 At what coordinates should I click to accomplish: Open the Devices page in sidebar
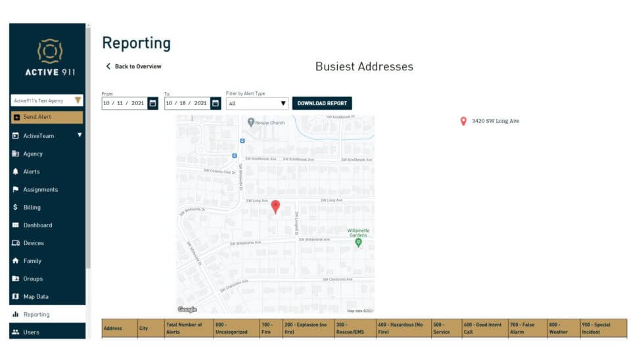pos(34,243)
